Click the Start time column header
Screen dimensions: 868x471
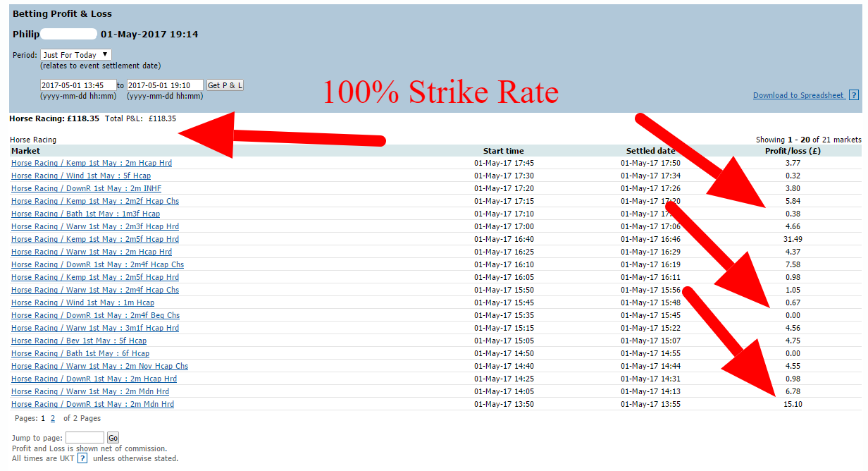(x=503, y=151)
